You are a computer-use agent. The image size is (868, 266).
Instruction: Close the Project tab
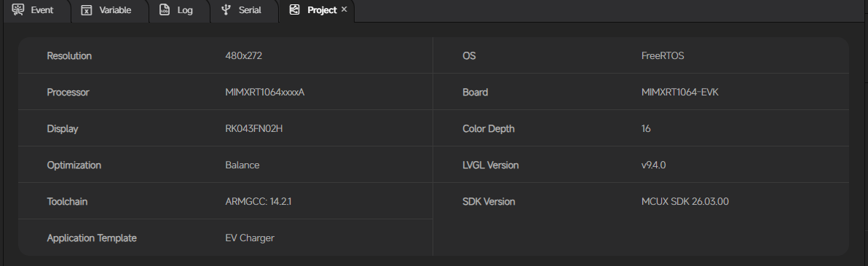[344, 9]
